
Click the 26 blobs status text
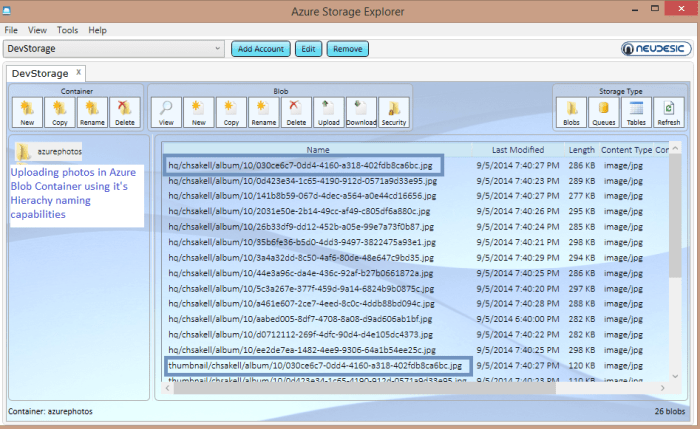[x=670, y=411]
